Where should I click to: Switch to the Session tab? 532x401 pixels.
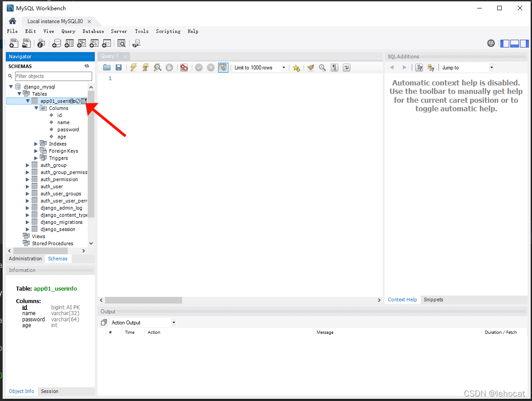pos(49,391)
